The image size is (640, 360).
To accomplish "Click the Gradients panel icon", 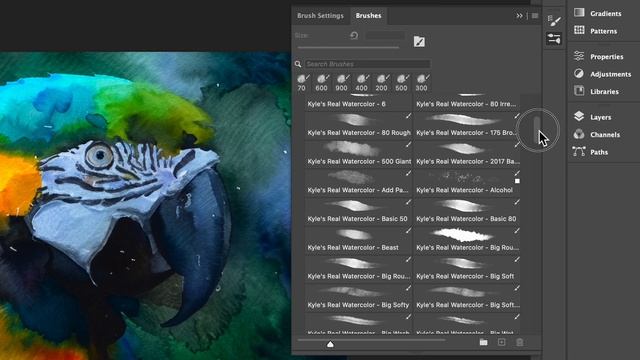I will point(579,13).
